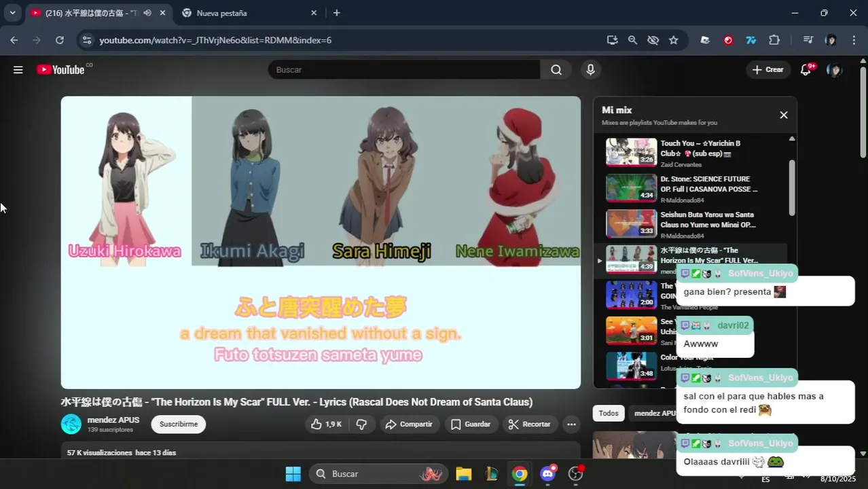Viewport: 868px width, 489px height.
Task: Dislike the video with thumbs-down
Action: [x=361, y=424]
